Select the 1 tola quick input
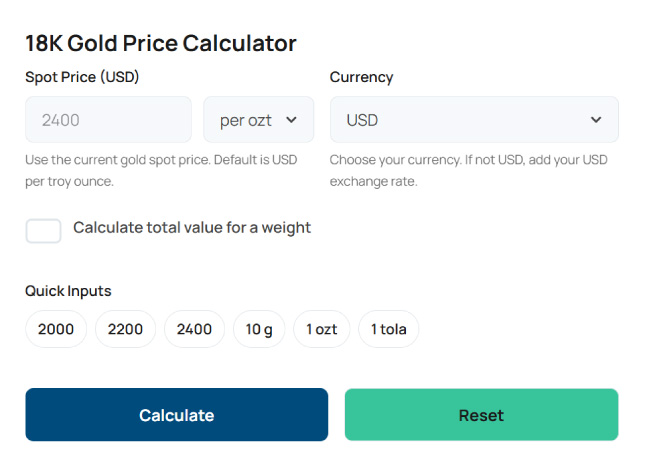Image resolution: width=645 pixels, height=450 pixels. point(388,329)
